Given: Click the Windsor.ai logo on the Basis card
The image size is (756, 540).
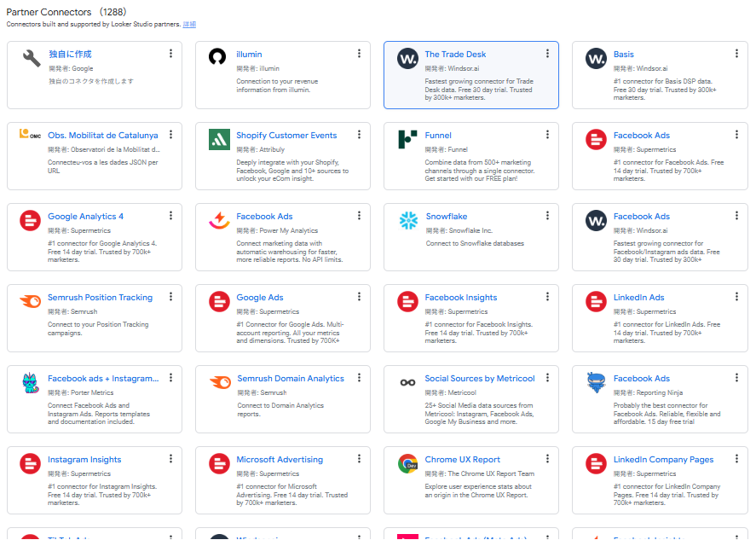Looking at the screenshot, I should (x=596, y=58).
